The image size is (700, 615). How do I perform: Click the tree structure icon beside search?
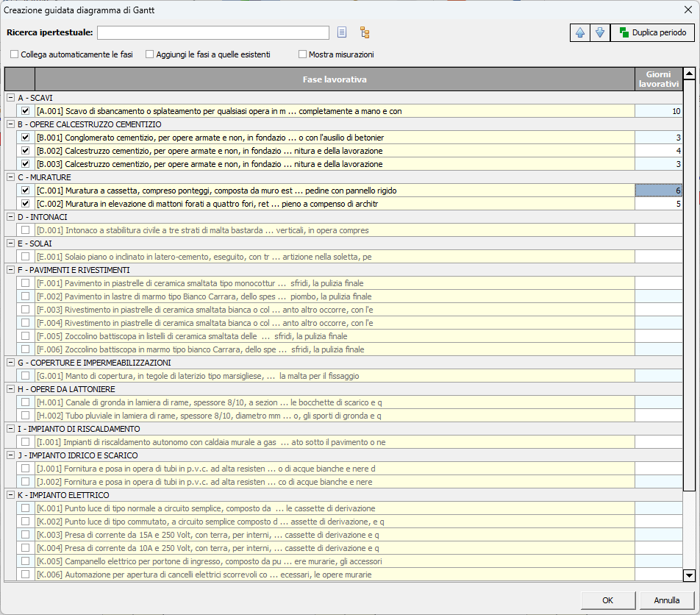[364, 32]
